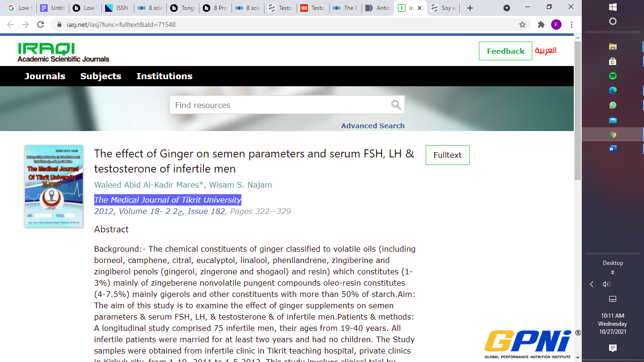Click the search magnifier icon

[396, 105]
